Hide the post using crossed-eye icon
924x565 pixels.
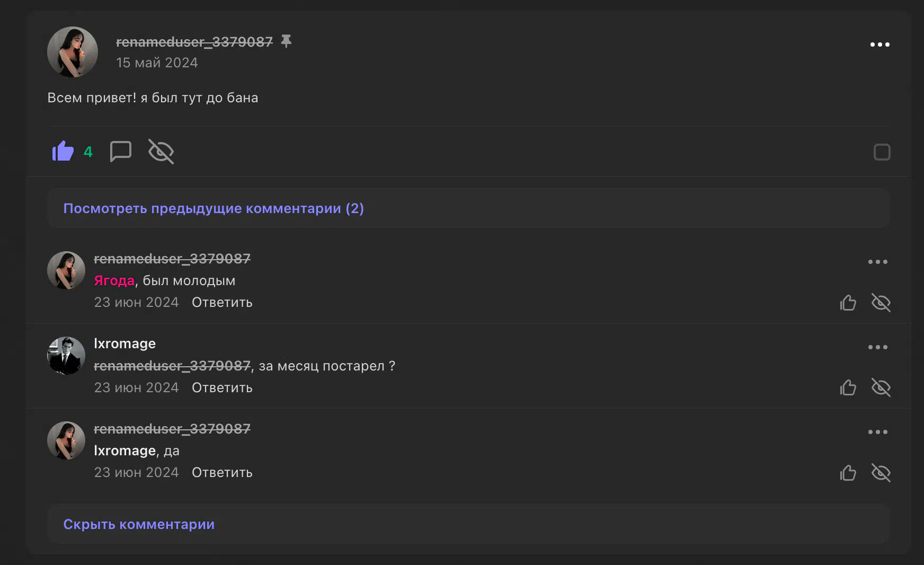[161, 152]
